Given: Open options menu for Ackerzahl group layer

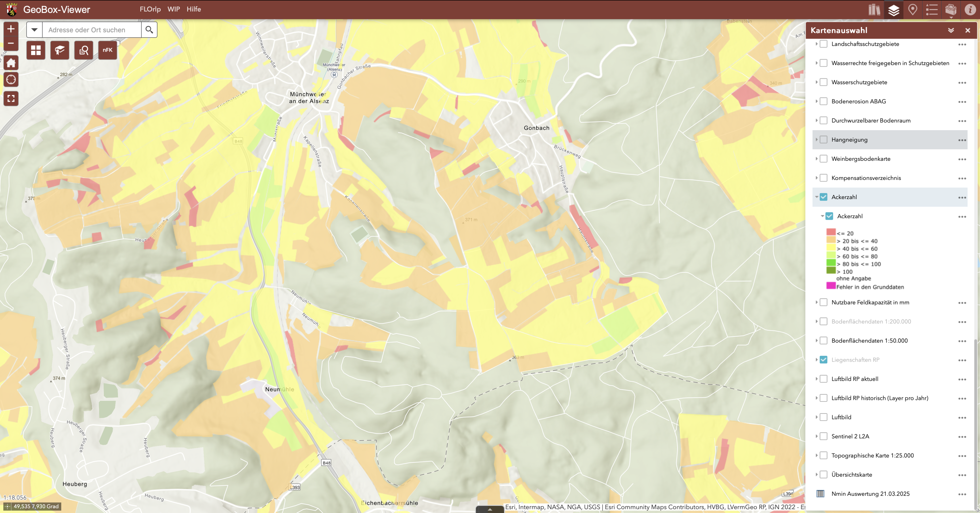Looking at the screenshot, I should [x=962, y=198].
